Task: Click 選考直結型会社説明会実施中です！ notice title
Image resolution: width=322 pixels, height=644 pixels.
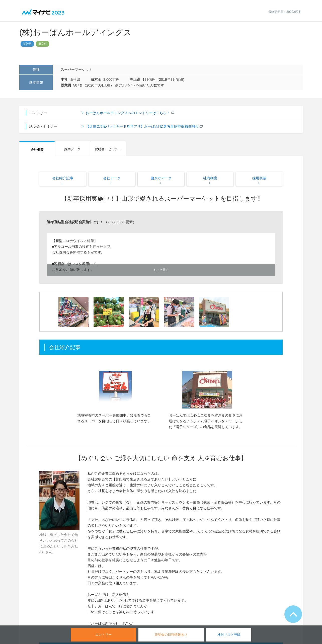Action: tap(75, 222)
